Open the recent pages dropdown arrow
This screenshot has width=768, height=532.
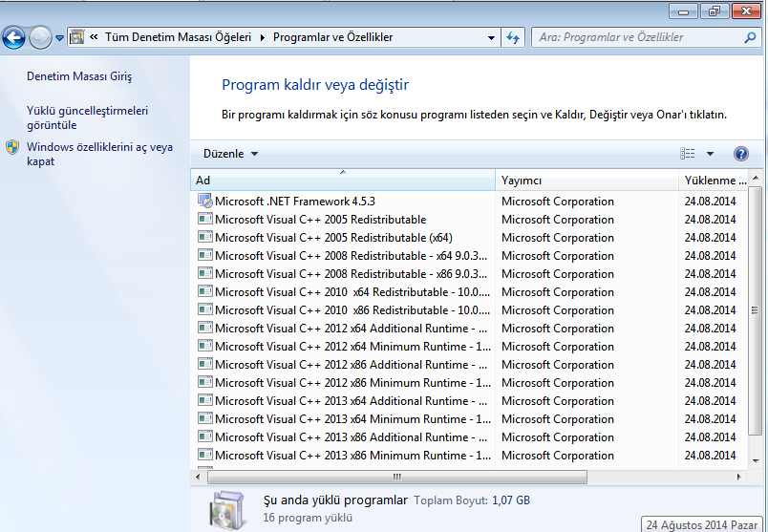[60, 38]
